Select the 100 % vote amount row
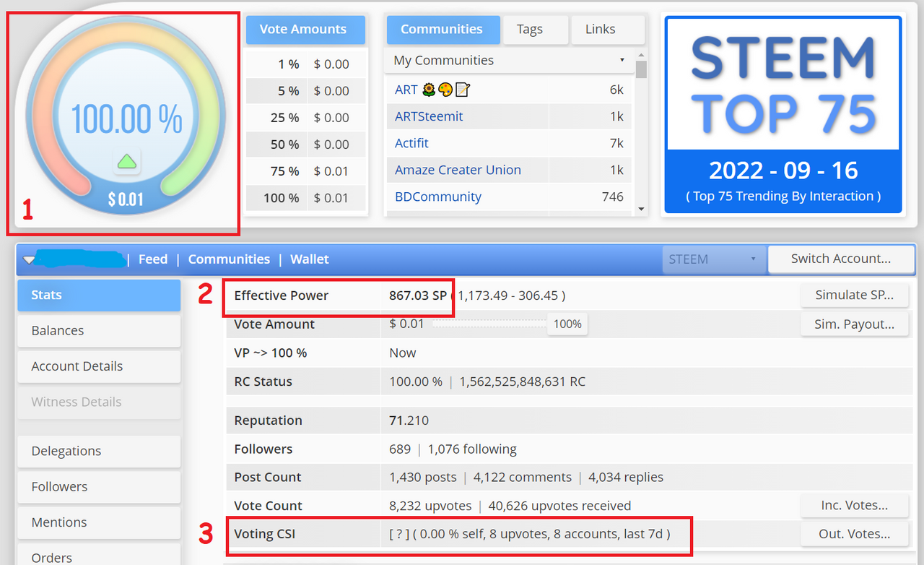Viewport: 924px width, 565px height. [306, 198]
